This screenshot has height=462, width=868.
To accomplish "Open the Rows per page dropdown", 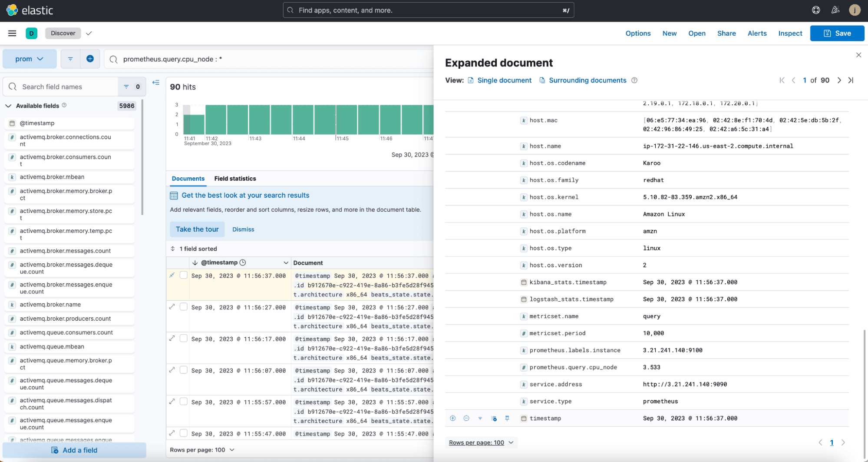I will 202,450.
